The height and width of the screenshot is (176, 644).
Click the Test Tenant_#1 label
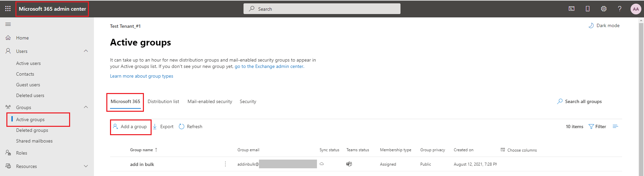coord(125,26)
